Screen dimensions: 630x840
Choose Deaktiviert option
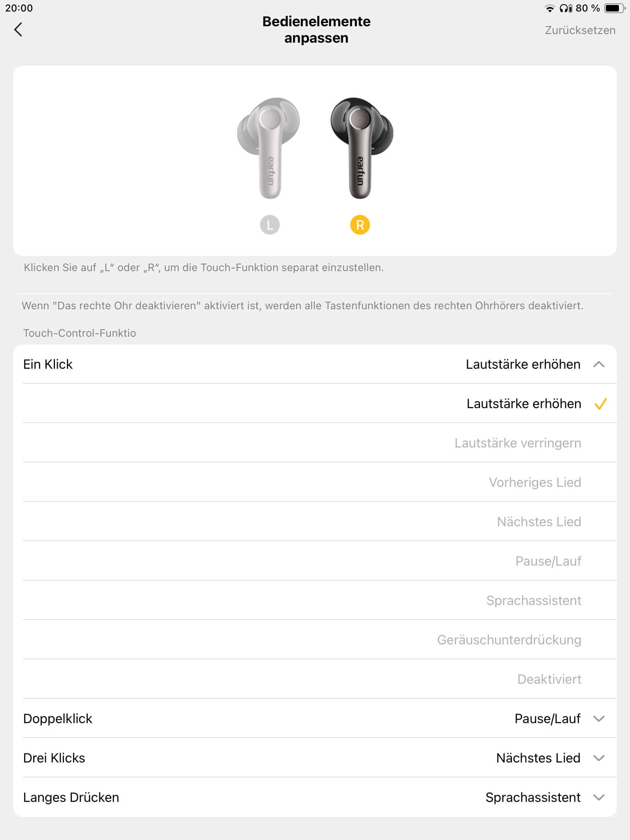pyautogui.click(x=549, y=679)
